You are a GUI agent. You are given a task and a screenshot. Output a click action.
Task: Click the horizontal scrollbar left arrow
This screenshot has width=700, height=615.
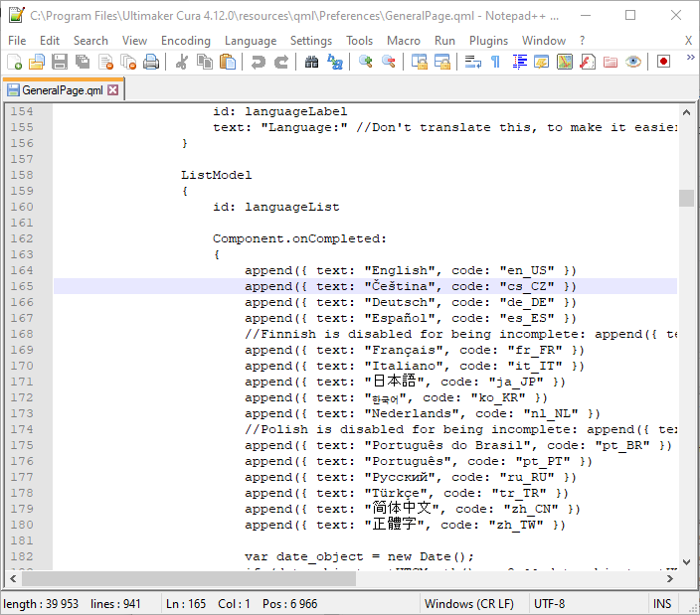tap(13, 579)
